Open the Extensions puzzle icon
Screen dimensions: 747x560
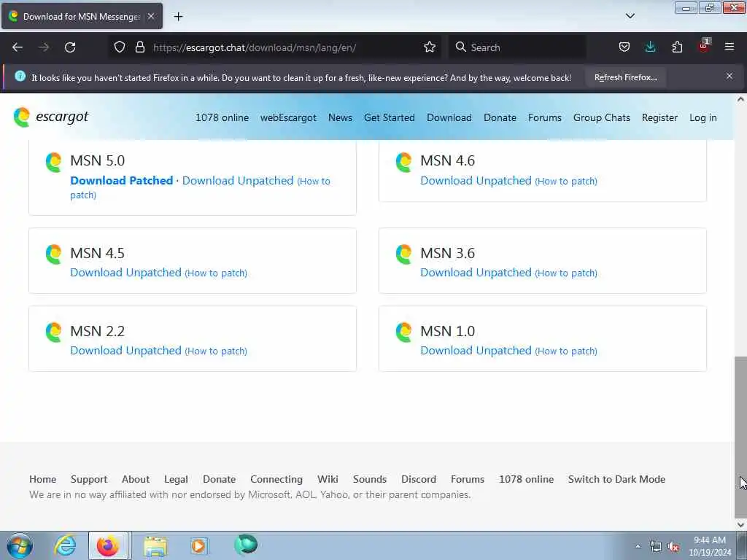pos(677,47)
